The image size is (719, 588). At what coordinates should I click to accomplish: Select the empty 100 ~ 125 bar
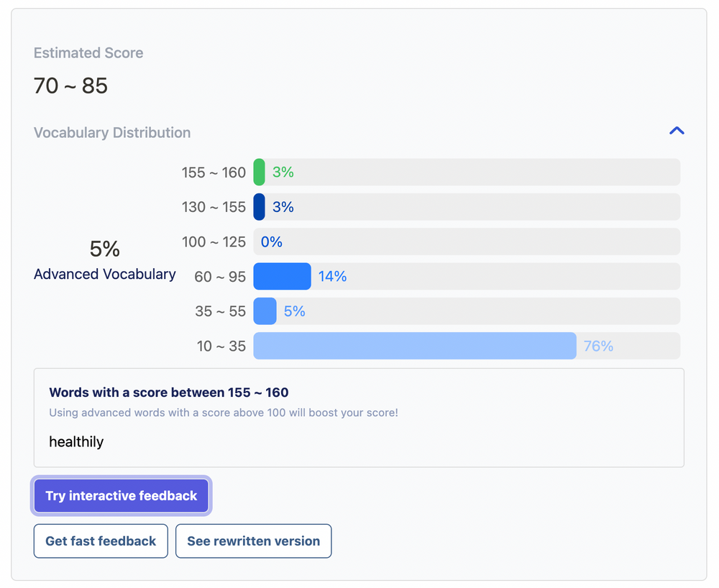[x=466, y=242]
